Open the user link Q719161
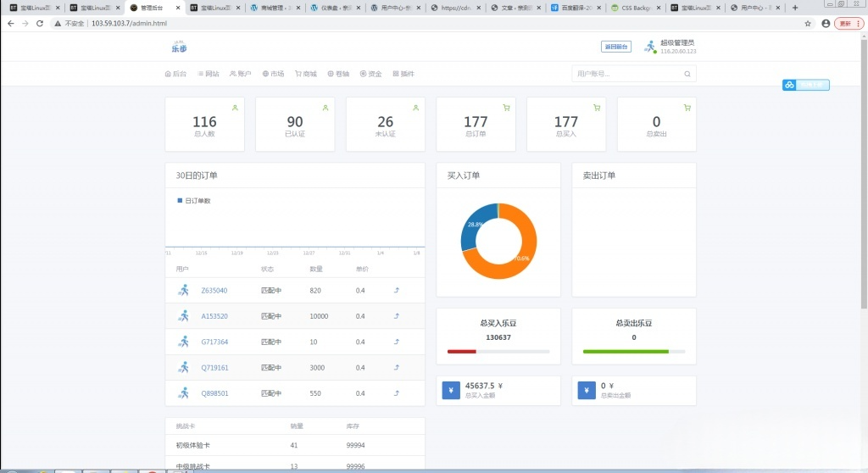868x473 pixels. pyautogui.click(x=214, y=368)
